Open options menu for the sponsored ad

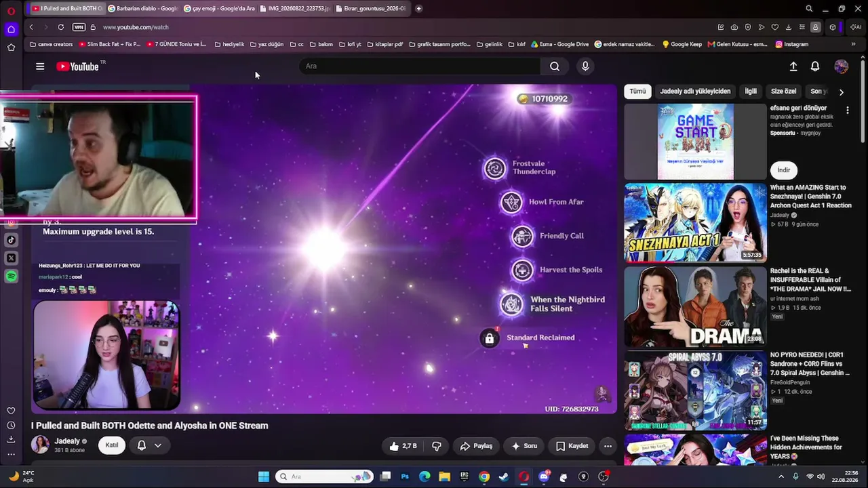pyautogui.click(x=847, y=110)
